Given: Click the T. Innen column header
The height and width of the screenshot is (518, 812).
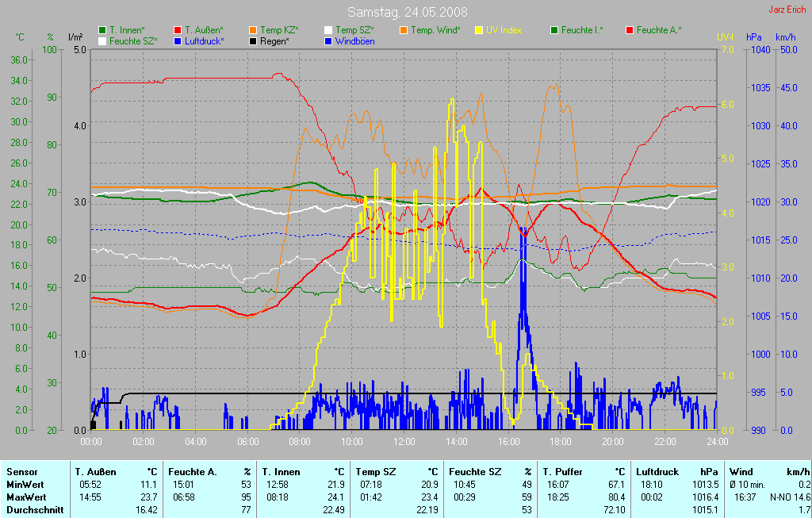Looking at the screenshot, I should [281, 472].
